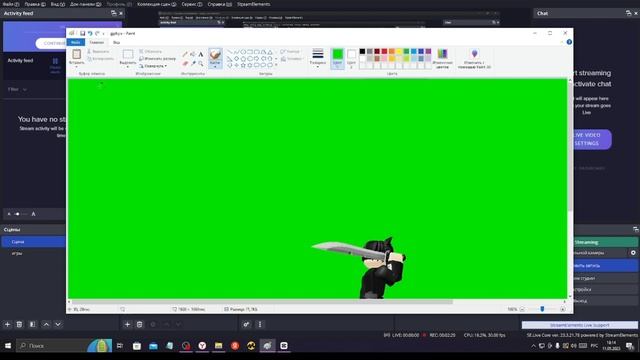The height and width of the screenshot is (360, 640).
Task: Add a new source with plus icon
Action: [127, 324]
